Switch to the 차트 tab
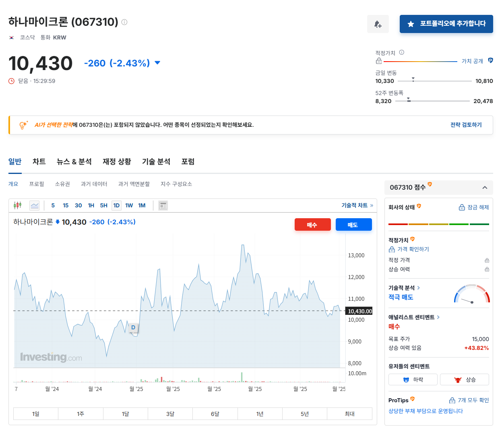Image resolution: width=504 pixels, height=428 pixels. click(39, 161)
